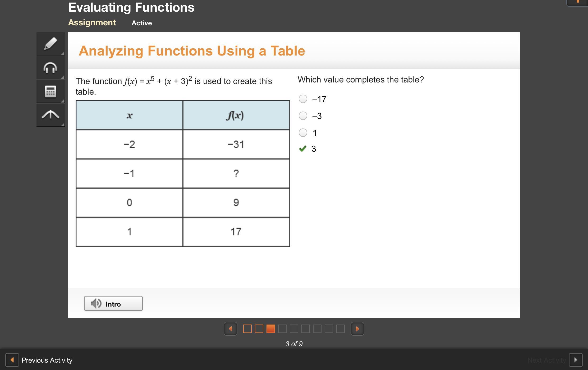
Task: Jump to question 2 box
Action: pyautogui.click(x=259, y=329)
